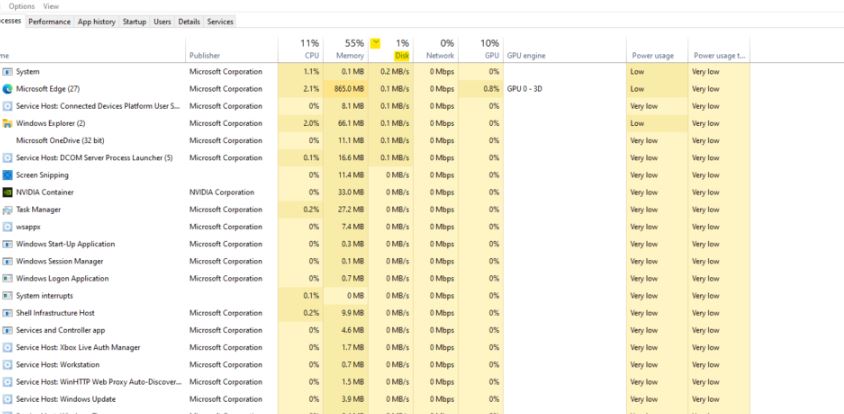844x414 pixels.
Task: Switch to the Performance tab
Action: tap(50, 22)
